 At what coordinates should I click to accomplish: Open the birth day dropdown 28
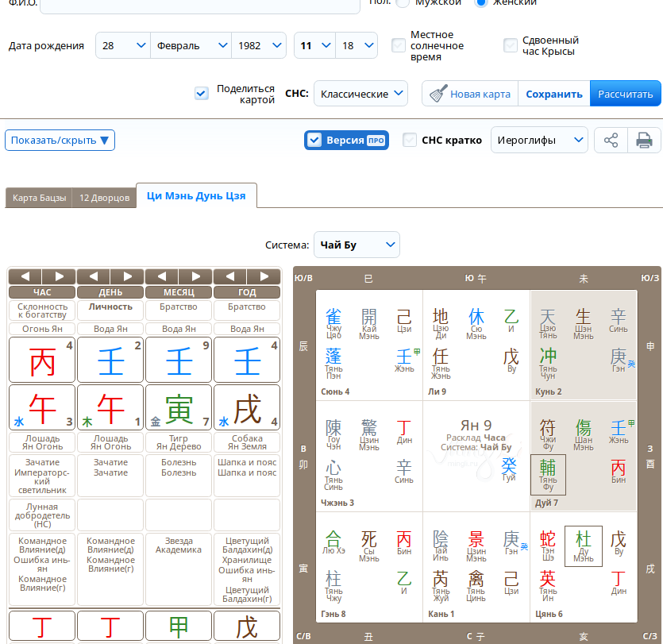pos(123,45)
